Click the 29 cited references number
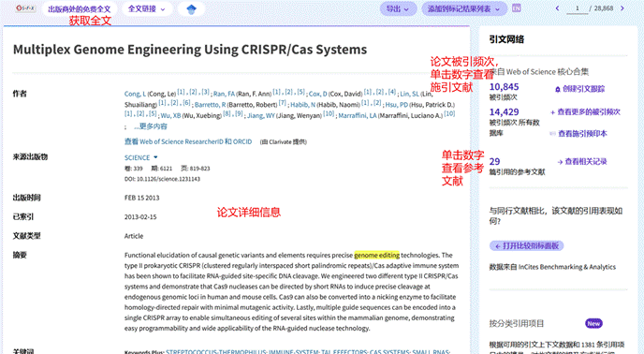Screen dimensions: 644x354 coord(494,162)
